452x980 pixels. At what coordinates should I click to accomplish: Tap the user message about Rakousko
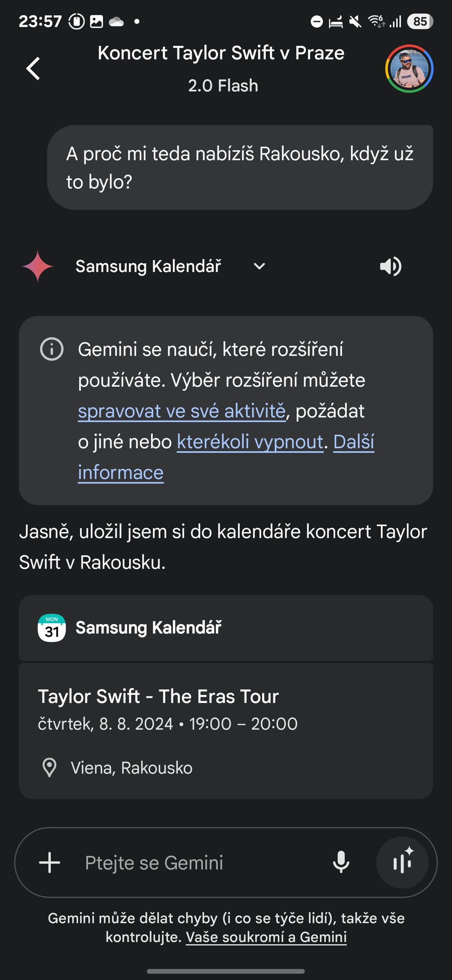[240, 168]
